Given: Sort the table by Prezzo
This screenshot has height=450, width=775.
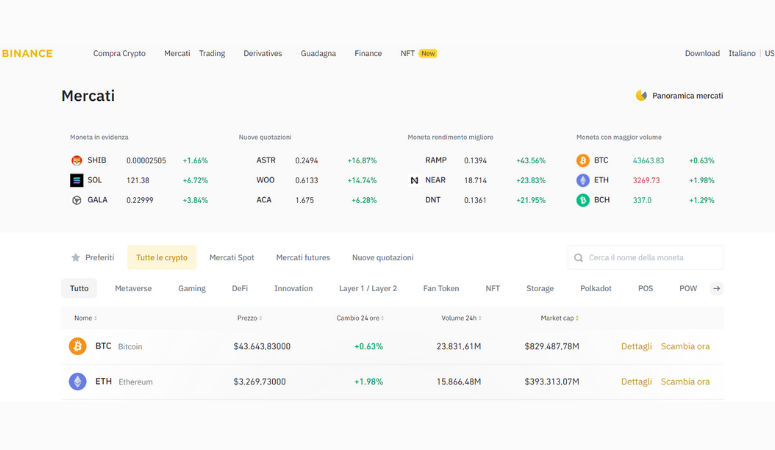Looking at the screenshot, I should click(249, 318).
